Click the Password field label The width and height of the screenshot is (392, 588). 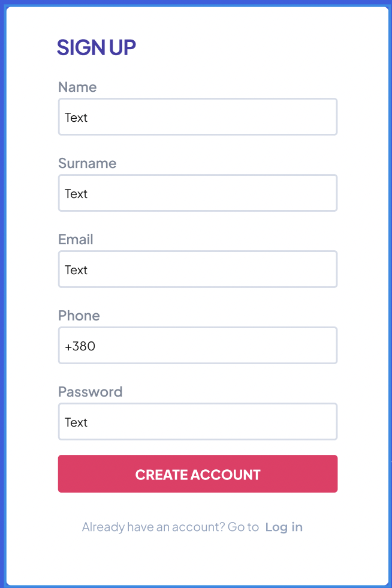tap(90, 392)
